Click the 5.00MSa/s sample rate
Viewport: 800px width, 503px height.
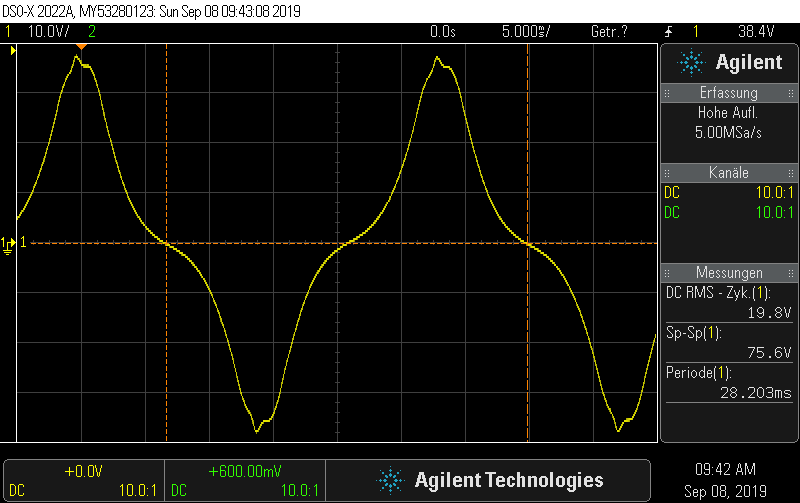728,133
